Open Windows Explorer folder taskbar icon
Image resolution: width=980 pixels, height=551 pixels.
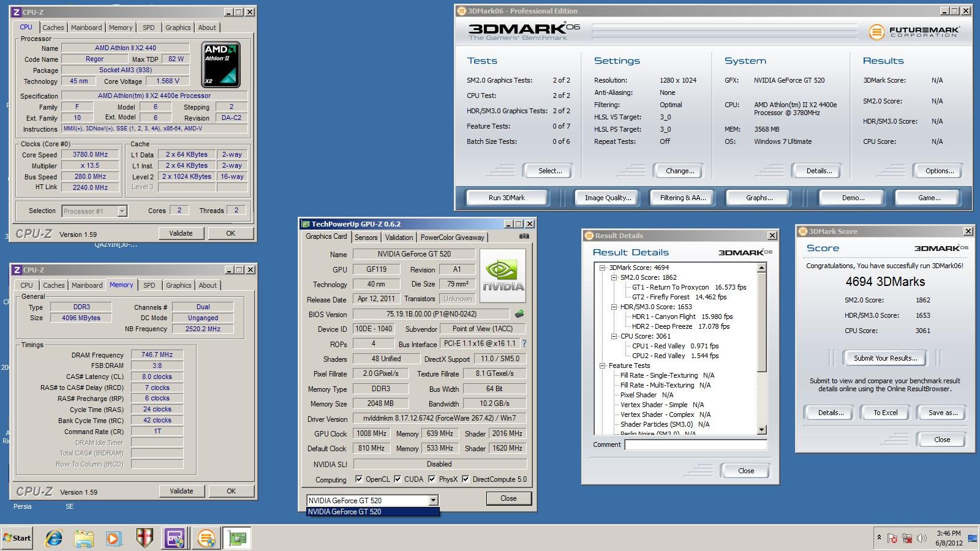click(x=84, y=538)
